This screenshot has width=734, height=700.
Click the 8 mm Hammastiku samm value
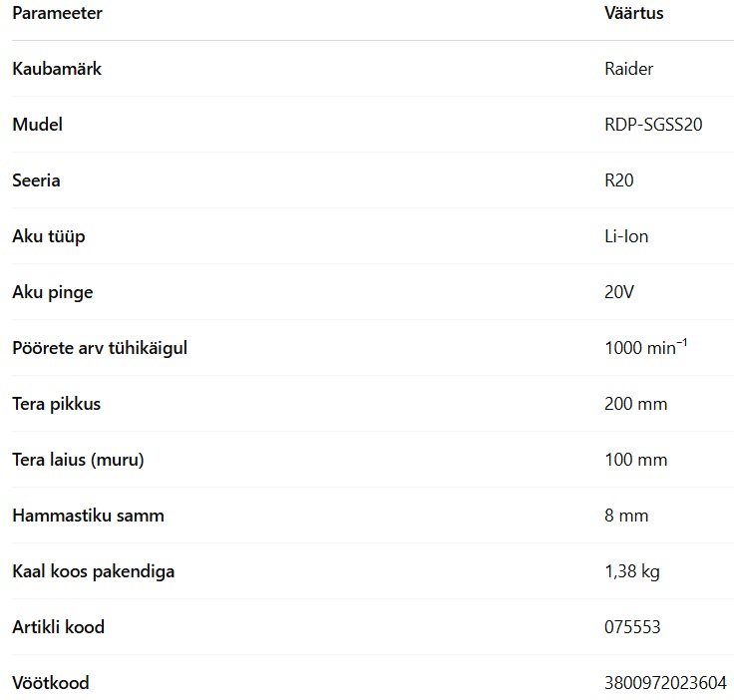[x=626, y=516]
